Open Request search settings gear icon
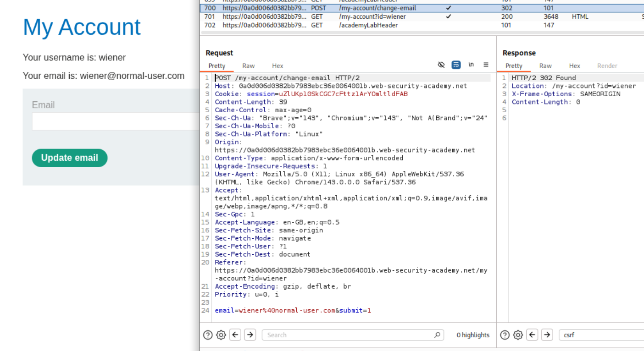 (x=221, y=335)
